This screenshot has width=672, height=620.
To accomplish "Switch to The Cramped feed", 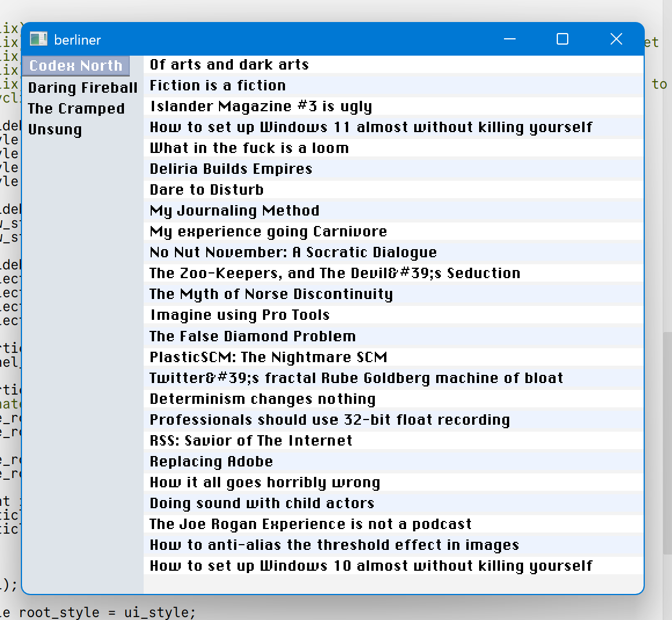I will [x=76, y=108].
